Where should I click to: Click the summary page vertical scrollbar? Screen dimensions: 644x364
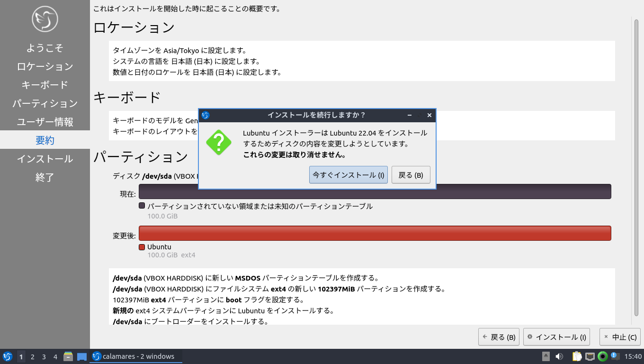636,168
